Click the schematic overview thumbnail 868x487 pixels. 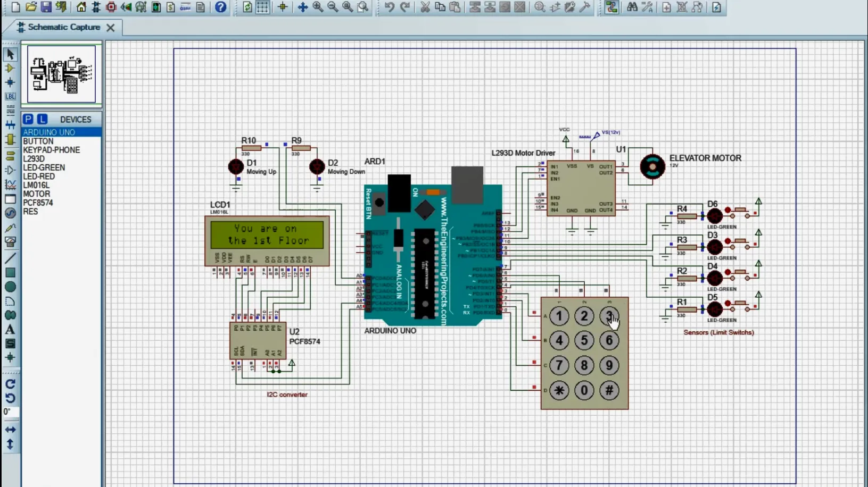coord(61,74)
